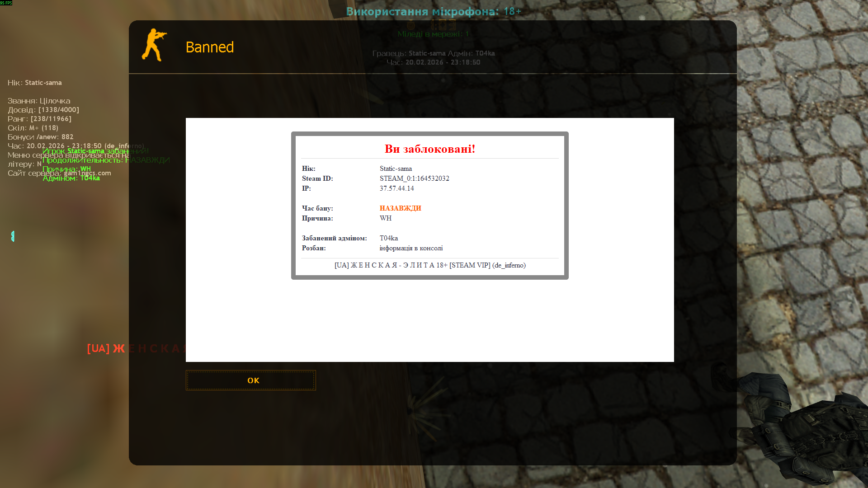Click the 'Досвід: [1338/4000]' experience line

[x=43, y=110]
